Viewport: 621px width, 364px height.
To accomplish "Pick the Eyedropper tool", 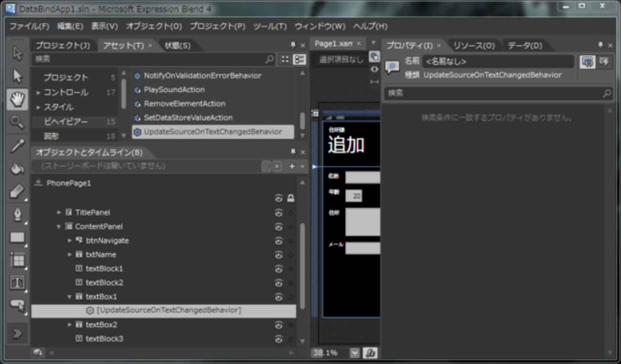I will pyautogui.click(x=17, y=146).
